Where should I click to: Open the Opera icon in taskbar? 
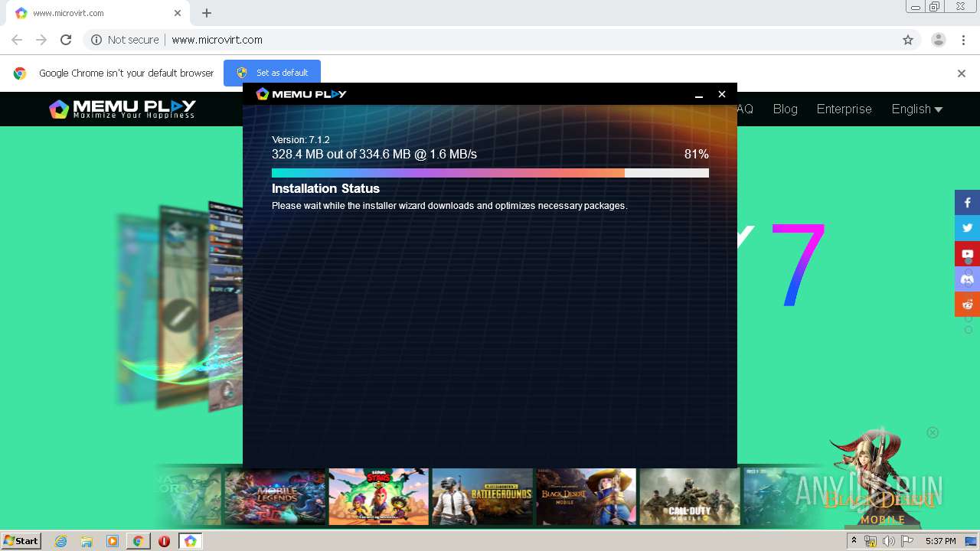164,541
